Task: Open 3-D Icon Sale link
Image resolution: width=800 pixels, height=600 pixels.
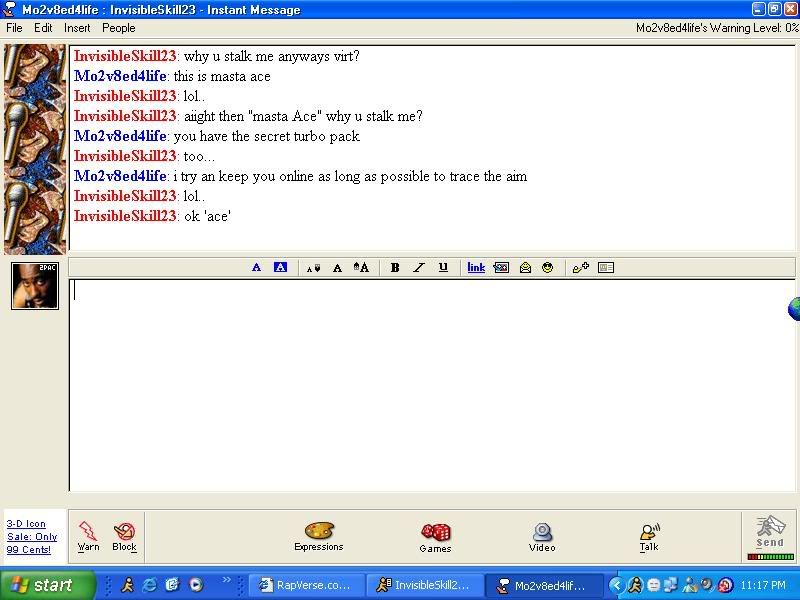Action: point(32,537)
